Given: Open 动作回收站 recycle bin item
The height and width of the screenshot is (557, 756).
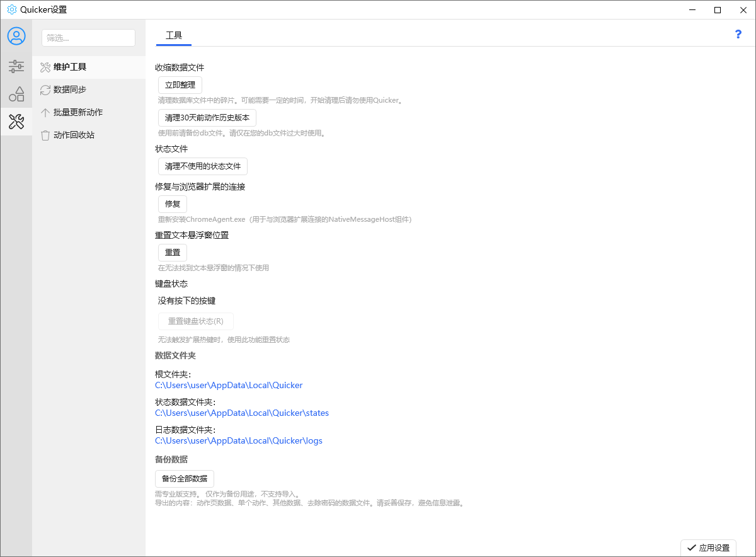Looking at the screenshot, I should pos(74,135).
